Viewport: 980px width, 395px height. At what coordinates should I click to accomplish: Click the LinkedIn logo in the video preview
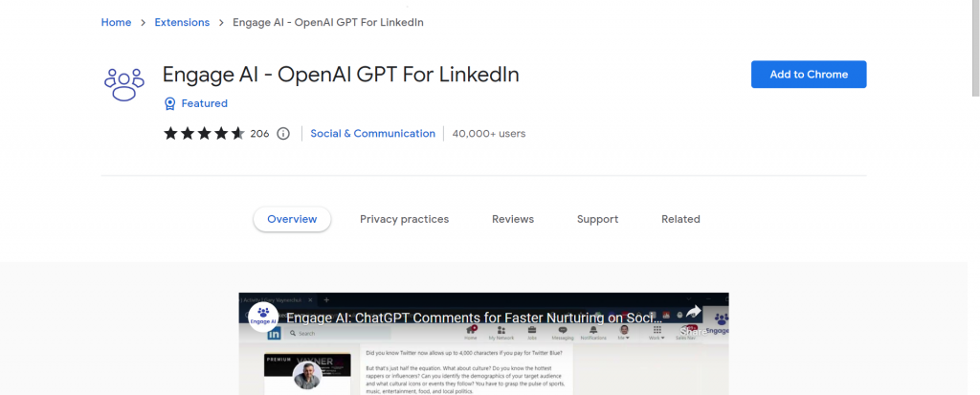275,334
